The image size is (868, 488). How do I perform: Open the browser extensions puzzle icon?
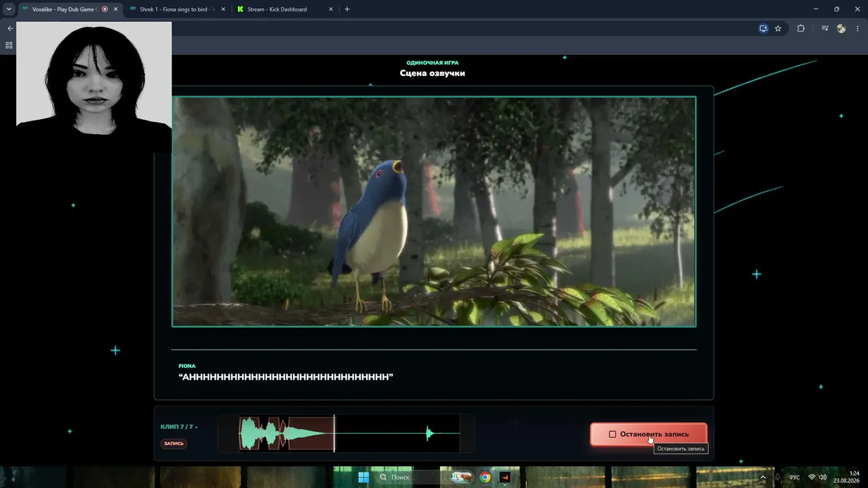(801, 28)
